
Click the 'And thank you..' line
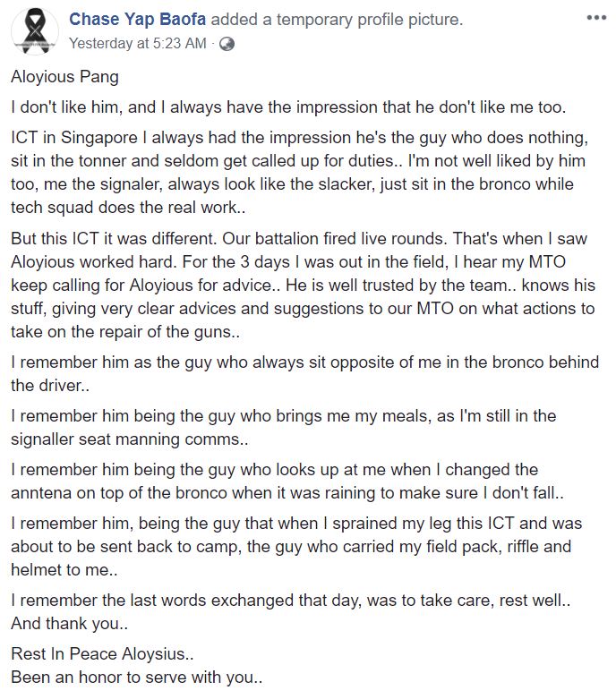[x=69, y=624]
